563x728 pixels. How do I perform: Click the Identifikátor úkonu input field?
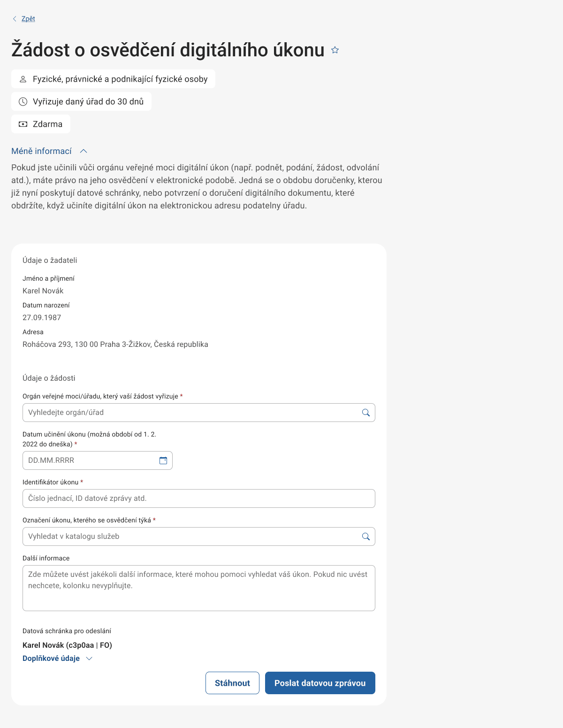click(198, 498)
